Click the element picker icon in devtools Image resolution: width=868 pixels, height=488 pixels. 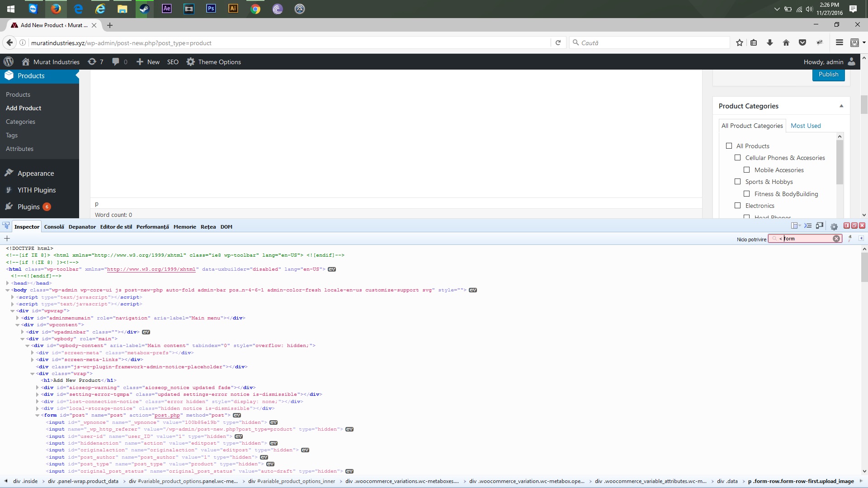point(6,226)
